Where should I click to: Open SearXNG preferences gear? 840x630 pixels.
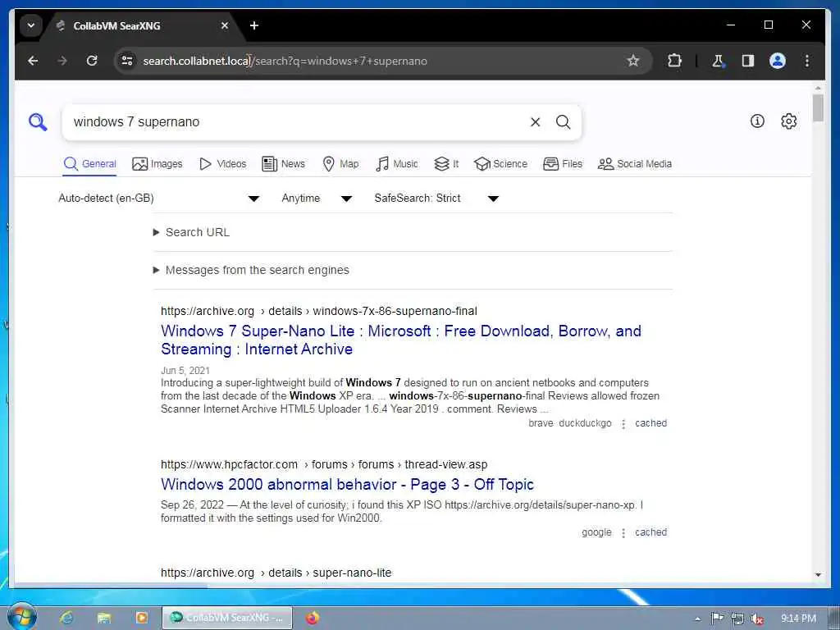788,121
